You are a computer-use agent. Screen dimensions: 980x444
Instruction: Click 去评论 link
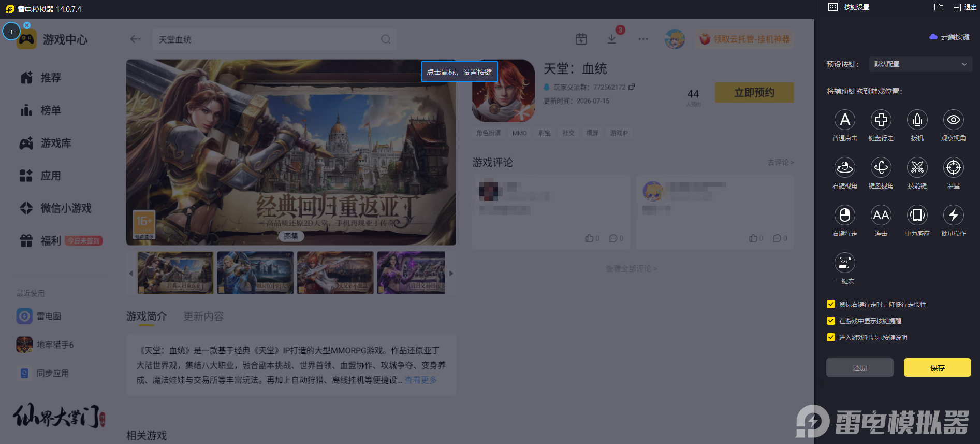(781, 163)
